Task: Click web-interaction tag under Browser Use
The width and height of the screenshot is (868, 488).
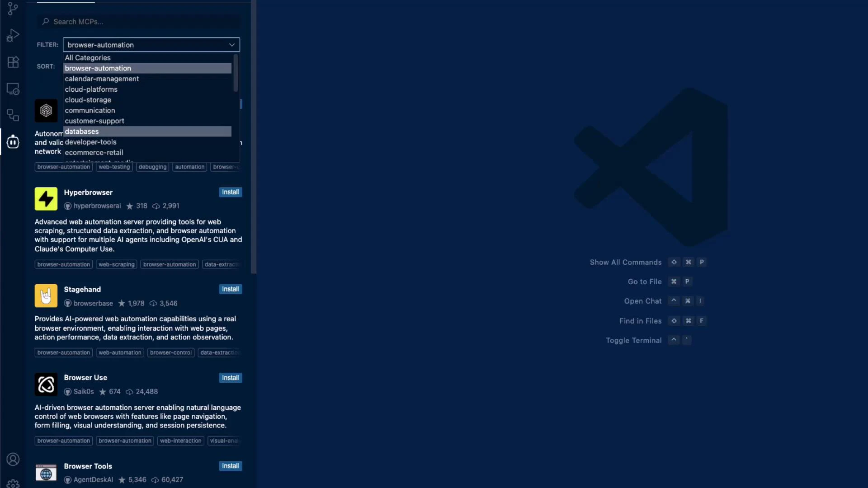Action: (180, 441)
